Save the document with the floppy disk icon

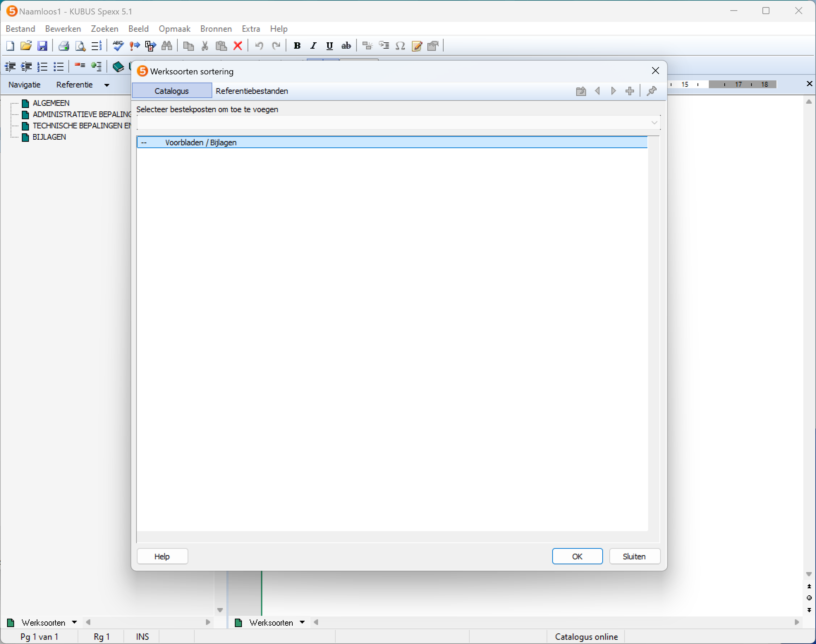(x=42, y=45)
